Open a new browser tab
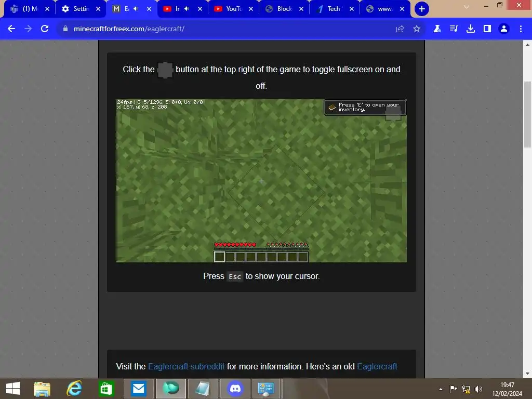The image size is (532, 399). click(422, 9)
